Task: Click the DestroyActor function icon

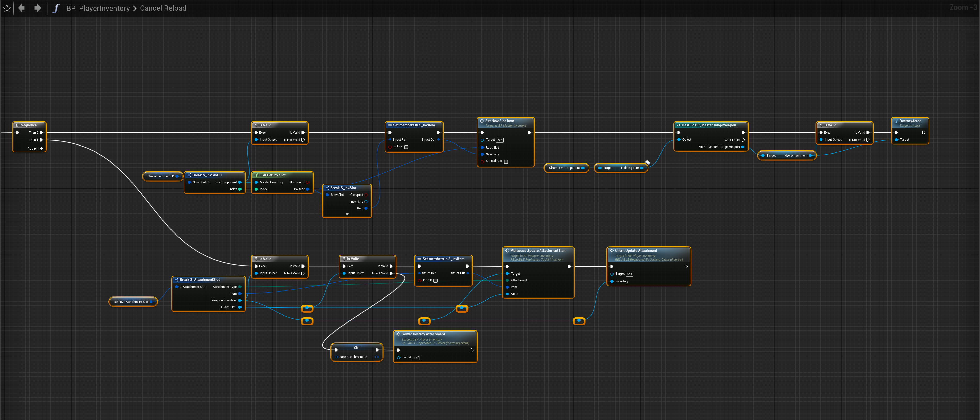Action: pos(896,121)
